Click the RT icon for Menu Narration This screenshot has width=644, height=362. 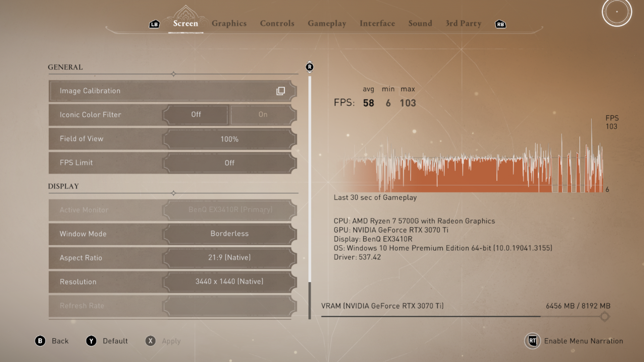[533, 341]
